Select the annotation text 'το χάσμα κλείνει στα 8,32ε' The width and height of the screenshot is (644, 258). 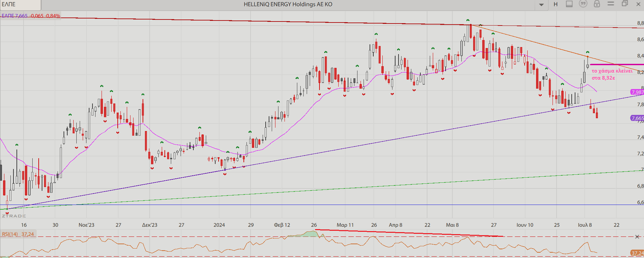(612, 74)
